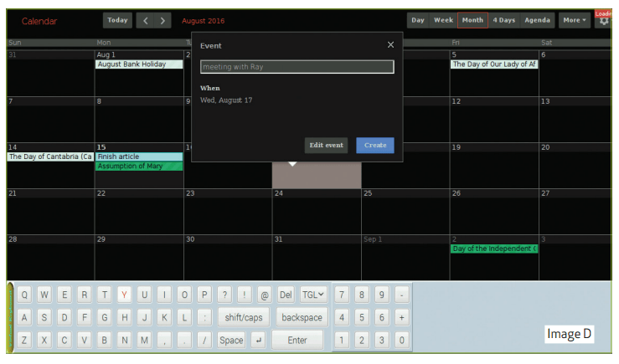Screen dimensions: 619x364
Task: Go to next month using right arrow
Action: 162,21
